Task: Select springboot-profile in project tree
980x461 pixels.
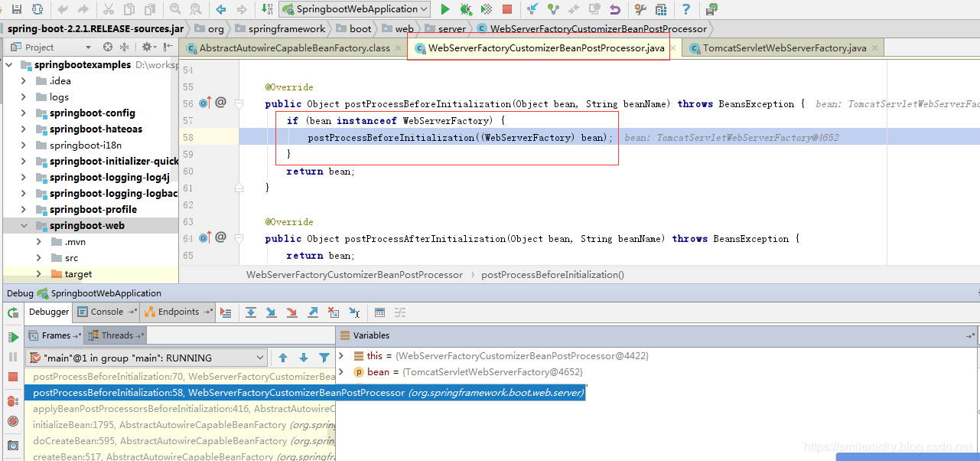Action: pyautogui.click(x=93, y=209)
